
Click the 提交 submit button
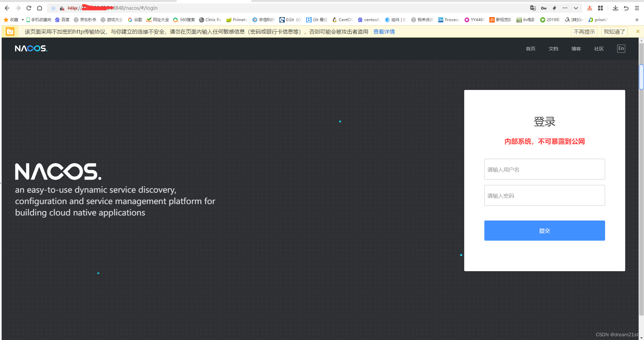coord(545,231)
